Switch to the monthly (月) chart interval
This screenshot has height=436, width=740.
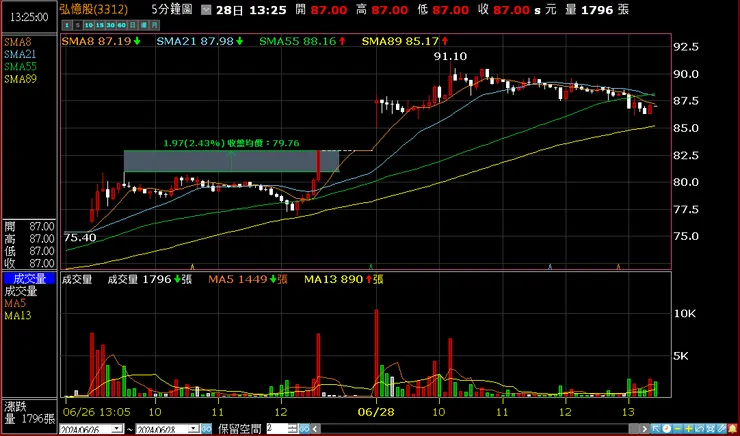point(154,25)
